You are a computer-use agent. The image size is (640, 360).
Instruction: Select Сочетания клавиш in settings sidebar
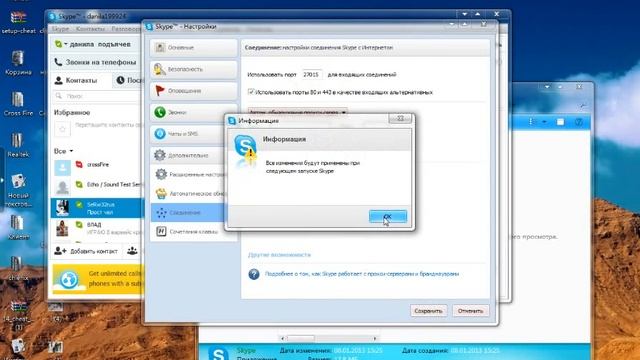pyautogui.click(x=193, y=232)
